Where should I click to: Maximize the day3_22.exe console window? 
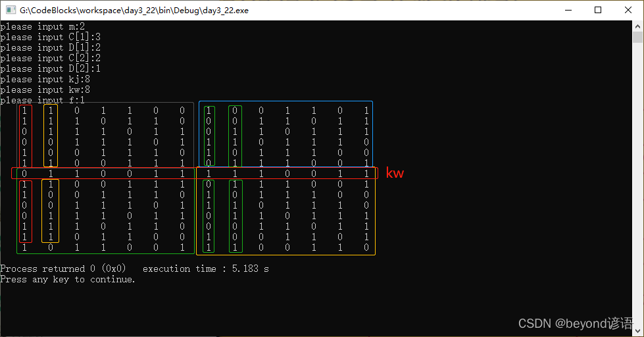(x=598, y=10)
